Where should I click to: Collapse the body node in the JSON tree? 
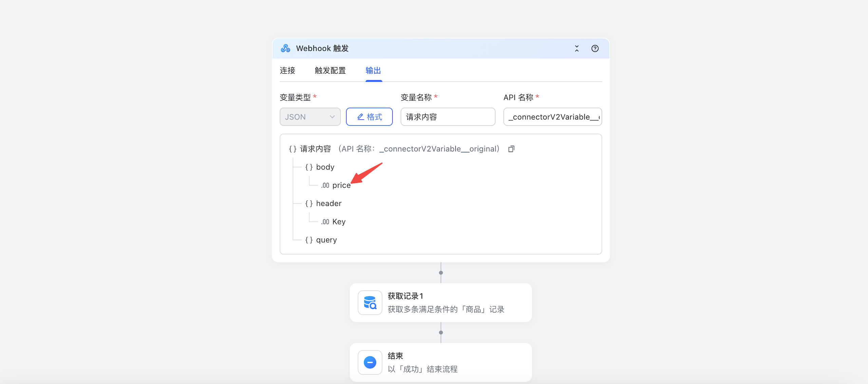[309, 167]
